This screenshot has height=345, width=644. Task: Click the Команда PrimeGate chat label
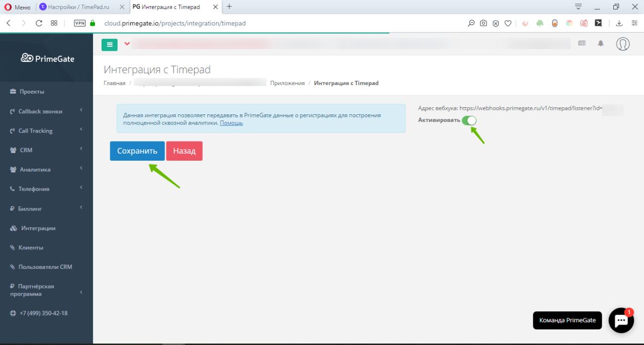[568, 320]
